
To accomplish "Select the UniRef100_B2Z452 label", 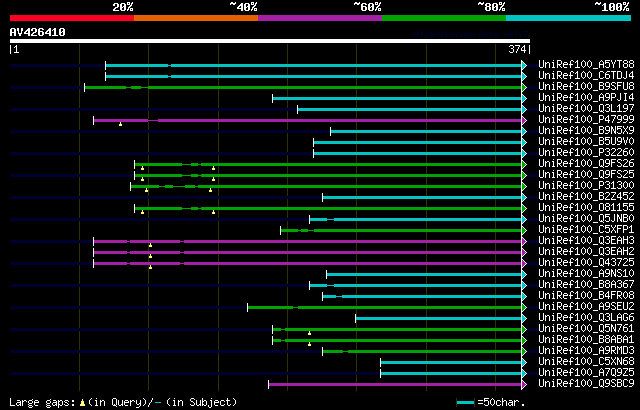I will click(586, 197).
